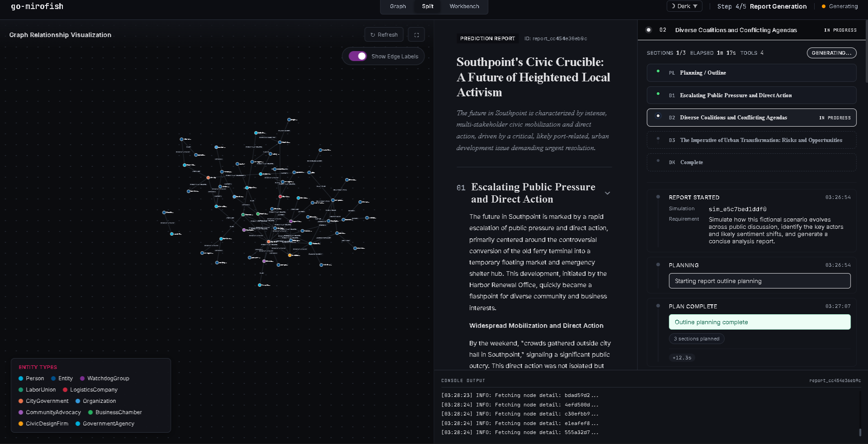Click the Outline planning complete box
868x444 pixels.
tap(759, 322)
